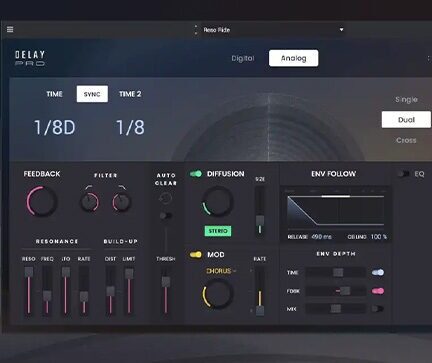Click the Auto Clear reset icon

[x=165, y=198]
